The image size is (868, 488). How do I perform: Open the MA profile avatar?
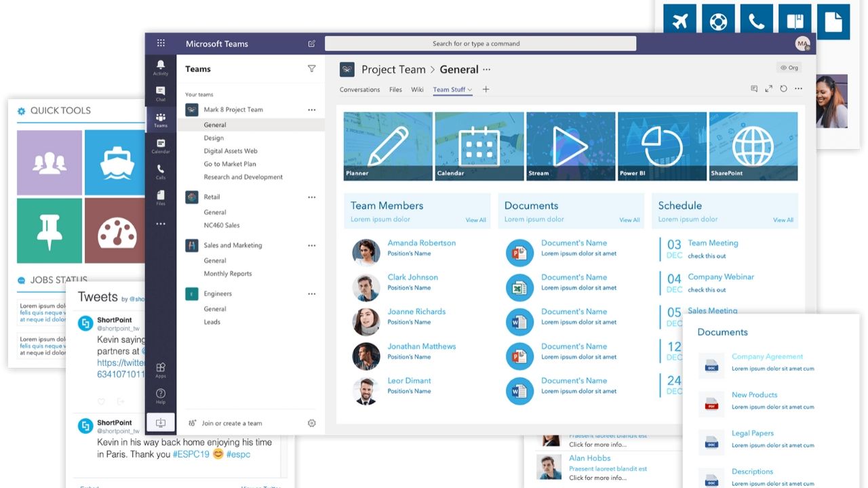point(803,43)
